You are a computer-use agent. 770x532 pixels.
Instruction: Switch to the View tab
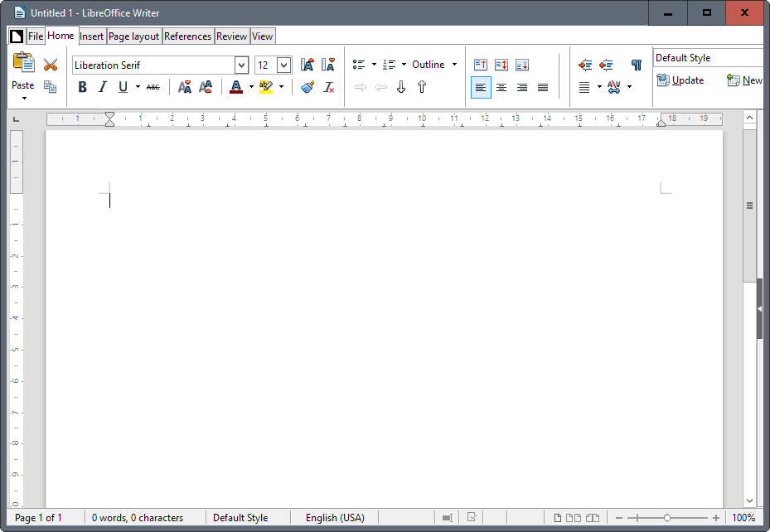[x=262, y=36]
